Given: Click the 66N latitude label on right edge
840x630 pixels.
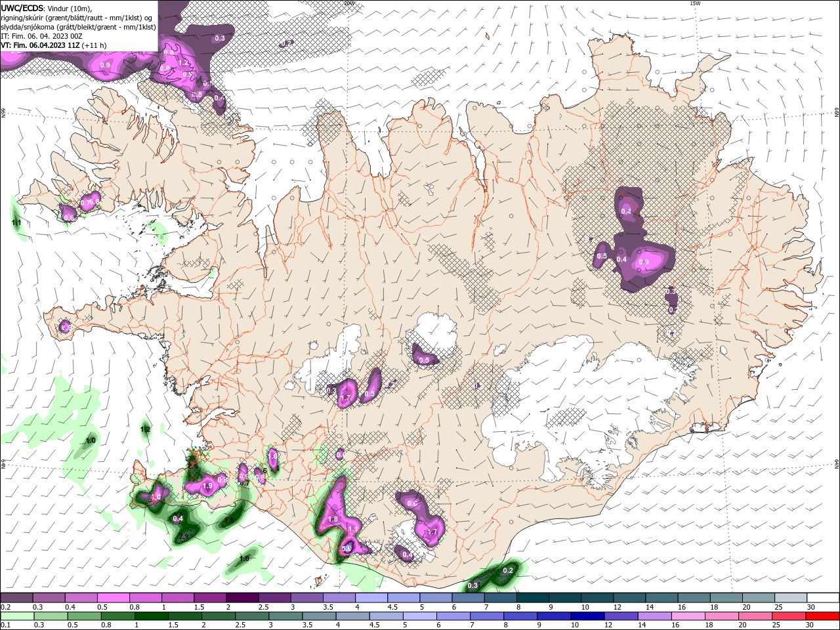Looking at the screenshot, I should click(x=837, y=113).
